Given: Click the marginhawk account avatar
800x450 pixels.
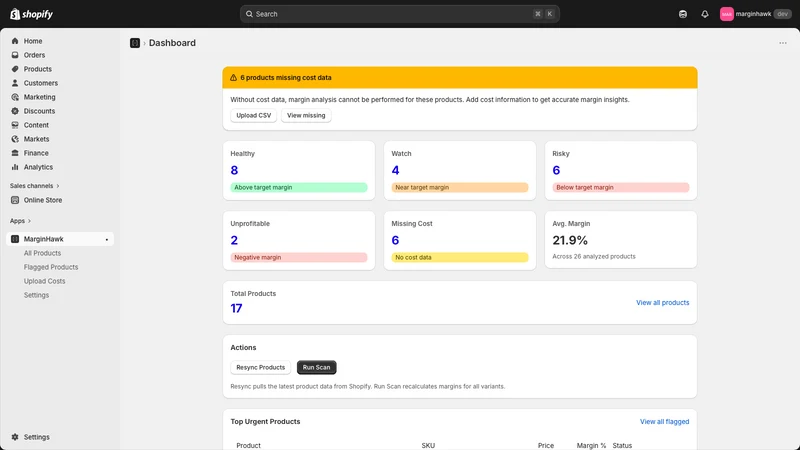Looking at the screenshot, I should point(727,14).
